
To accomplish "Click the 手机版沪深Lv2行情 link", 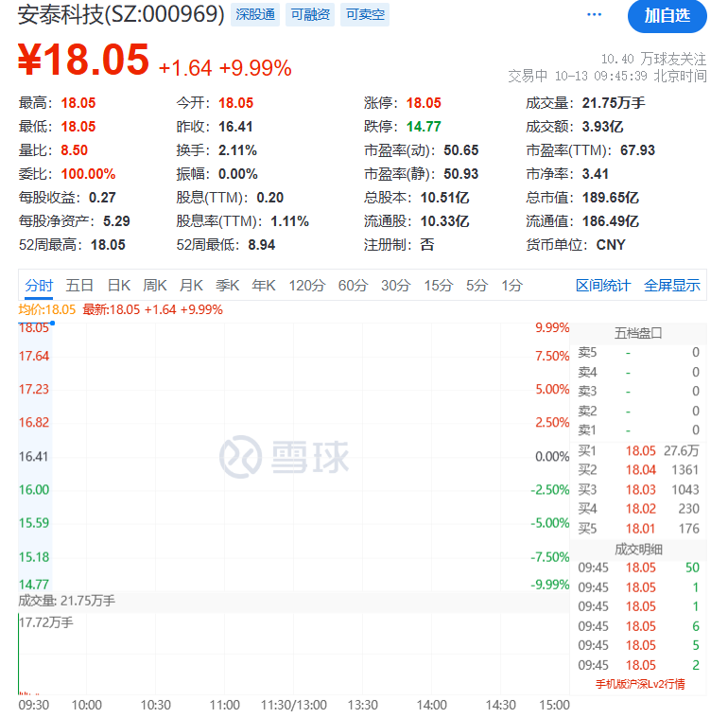I will coord(640,684).
